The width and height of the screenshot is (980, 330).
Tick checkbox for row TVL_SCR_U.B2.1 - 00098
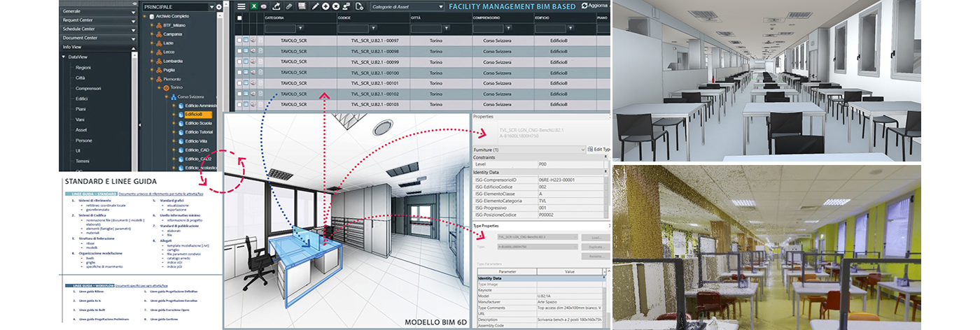tap(239, 51)
